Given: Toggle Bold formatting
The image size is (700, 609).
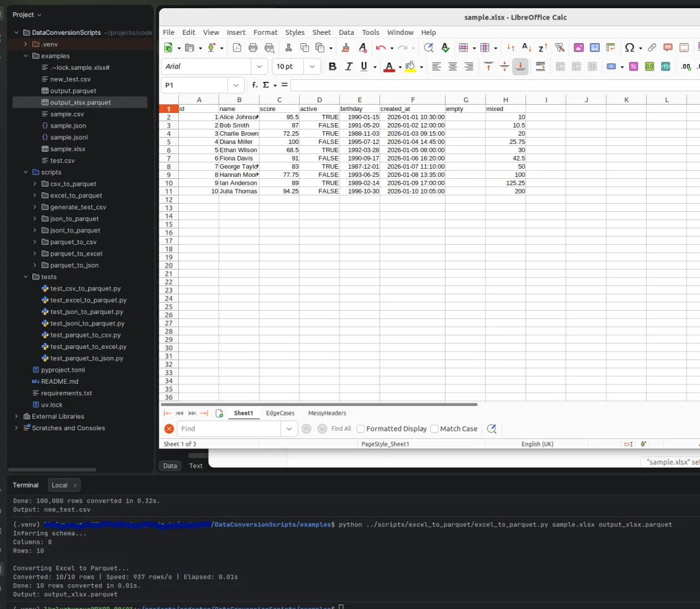Looking at the screenshot, I should coord(332,67).
